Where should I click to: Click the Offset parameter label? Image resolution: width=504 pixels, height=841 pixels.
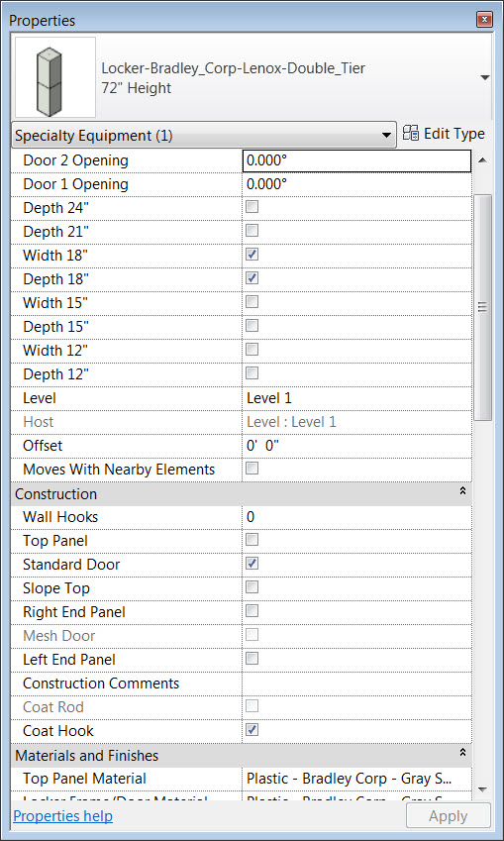(x=43, y=445)
